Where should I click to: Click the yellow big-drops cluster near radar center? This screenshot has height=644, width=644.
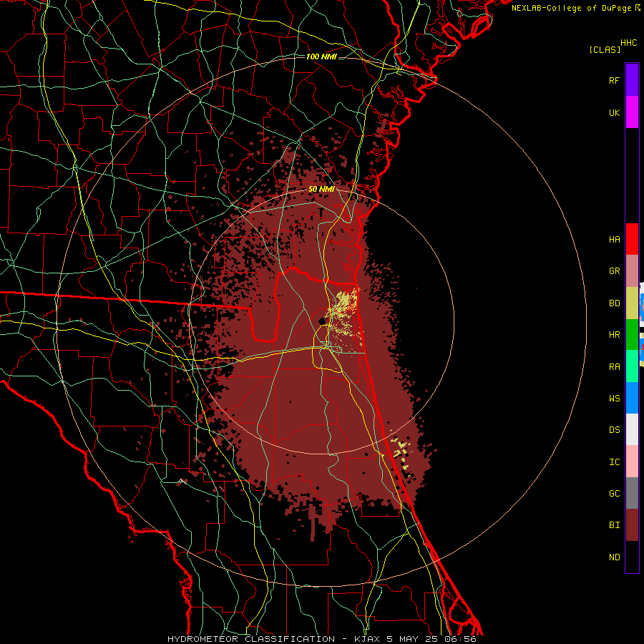coord(344,305)
